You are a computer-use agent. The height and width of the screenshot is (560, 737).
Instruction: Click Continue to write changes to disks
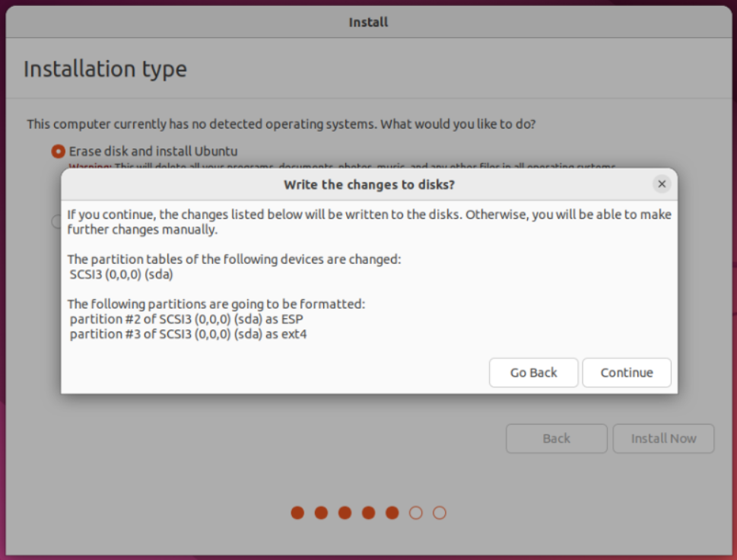(x=627, y=373)
